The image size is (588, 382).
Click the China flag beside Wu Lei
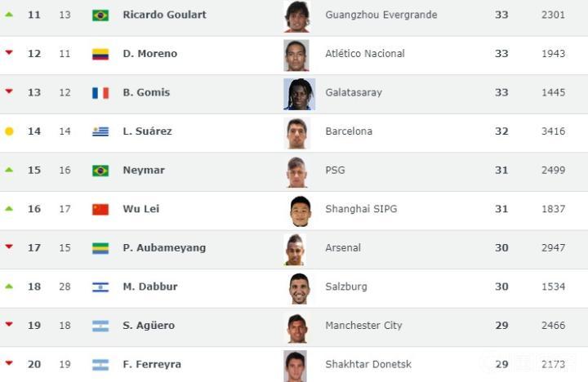pos(100,209)
